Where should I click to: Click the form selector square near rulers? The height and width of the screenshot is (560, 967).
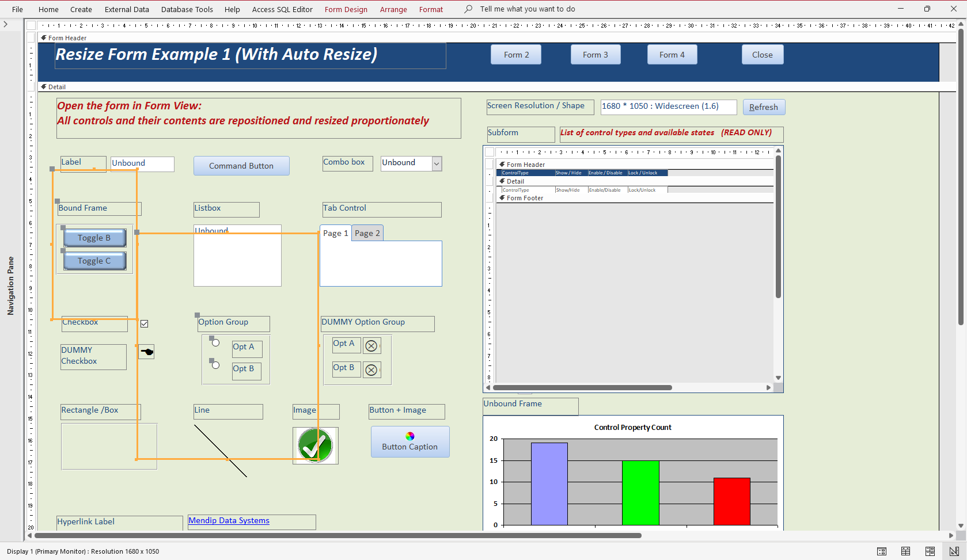click(31, 25)
